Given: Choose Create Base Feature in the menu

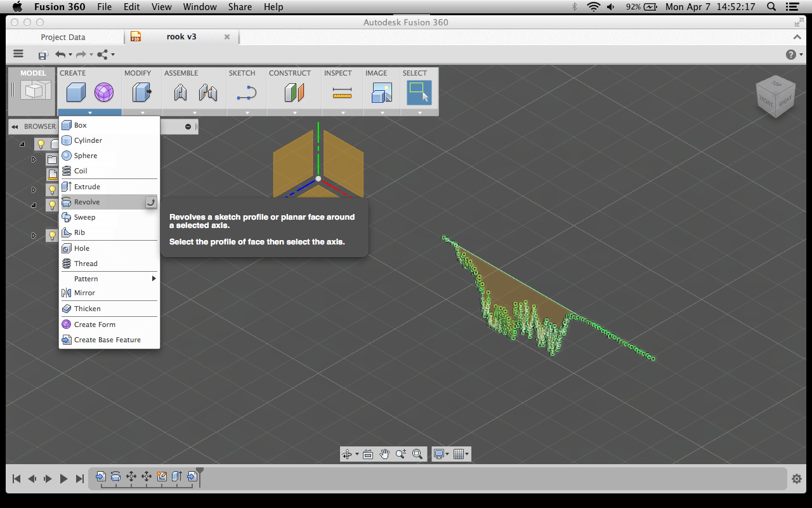Looking at the screenshot, I should [109, 340].
